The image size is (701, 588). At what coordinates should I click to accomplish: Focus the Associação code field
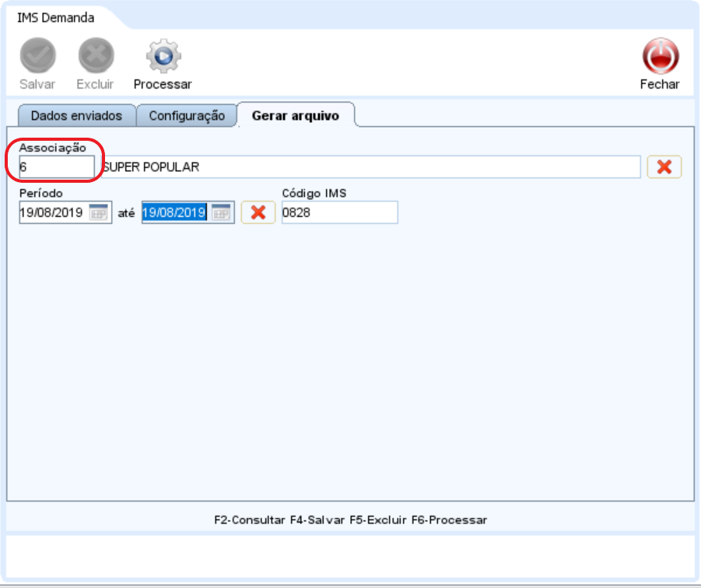(x=56, y=166)
